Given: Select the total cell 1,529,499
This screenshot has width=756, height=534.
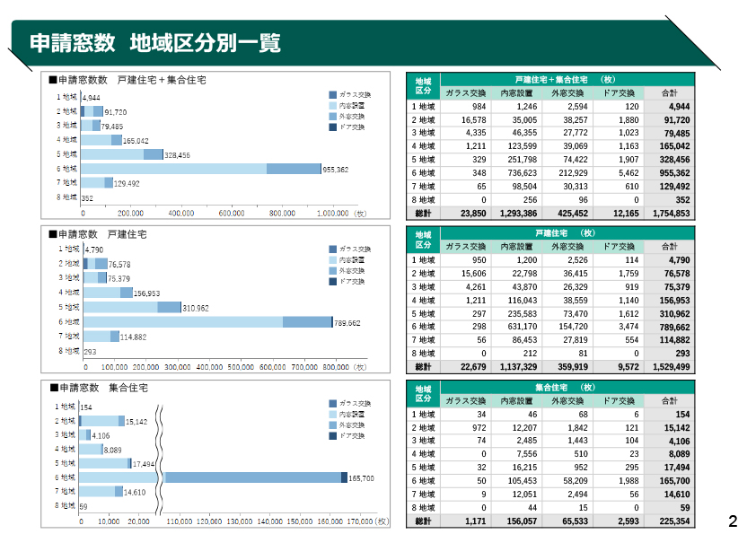Looking at the screenshot, I should (670, 367).
